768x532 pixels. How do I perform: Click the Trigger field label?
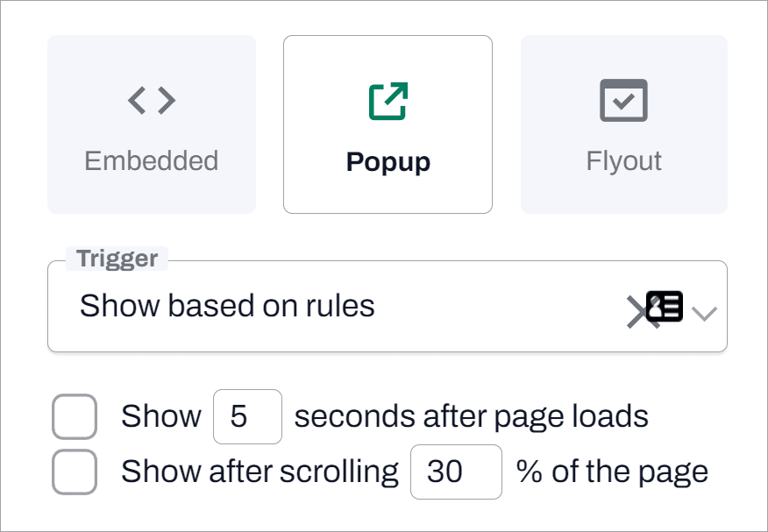coord(115,259)
